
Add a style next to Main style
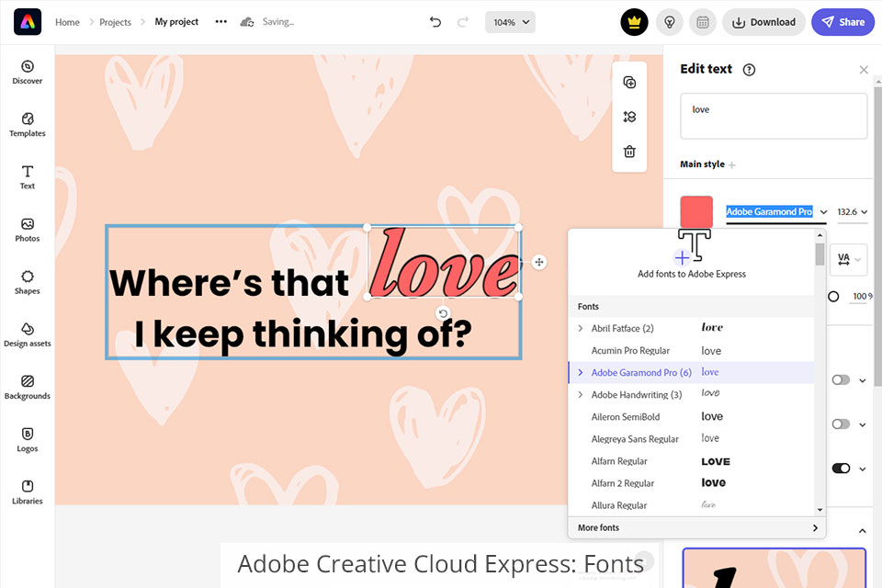coord(732,164)
